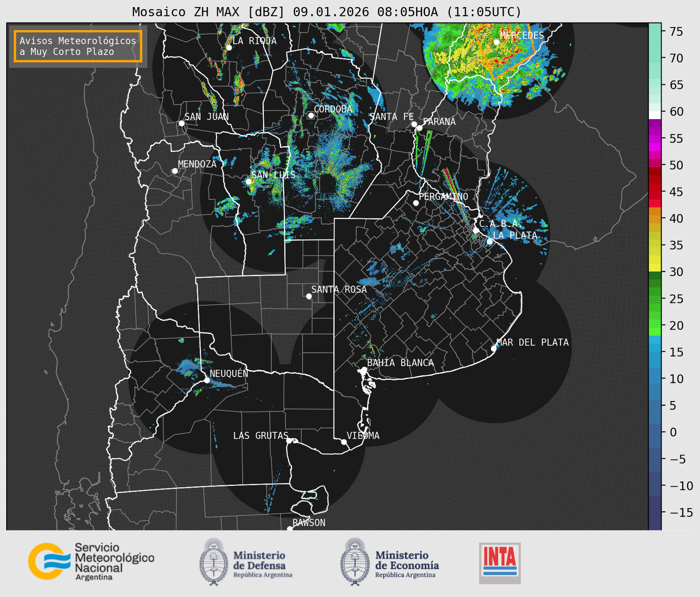Click the 20 colorbar tick label
Screen dimensions: 700x597
click(x=676, y=326)
